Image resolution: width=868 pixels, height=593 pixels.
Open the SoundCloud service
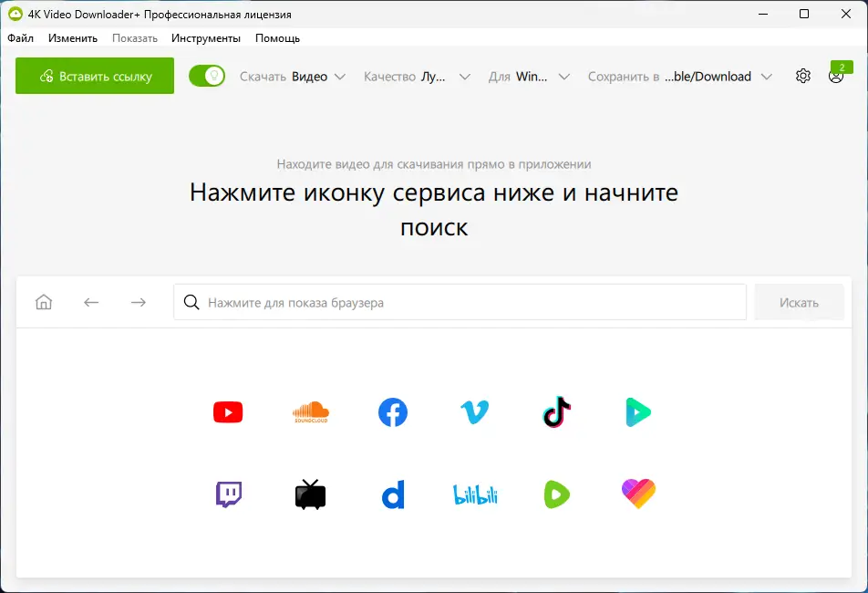310,411
